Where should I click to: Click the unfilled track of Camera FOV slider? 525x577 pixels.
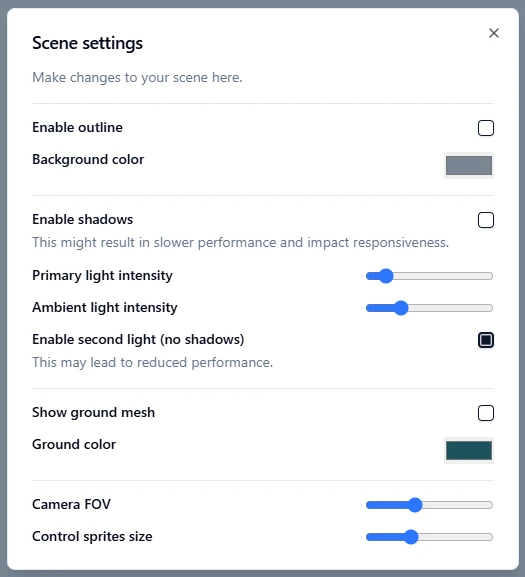[x=458, y=505]
